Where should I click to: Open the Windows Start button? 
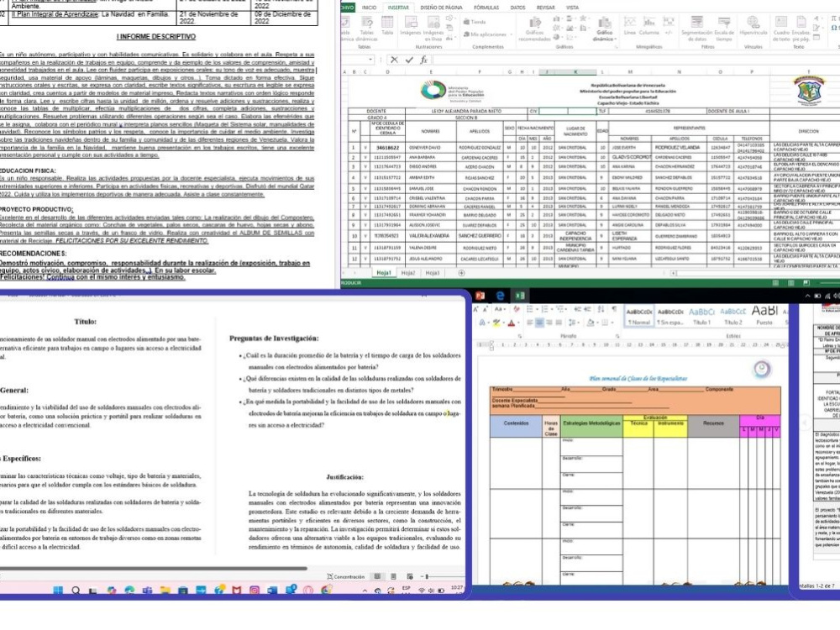click(x=58, y=590)
